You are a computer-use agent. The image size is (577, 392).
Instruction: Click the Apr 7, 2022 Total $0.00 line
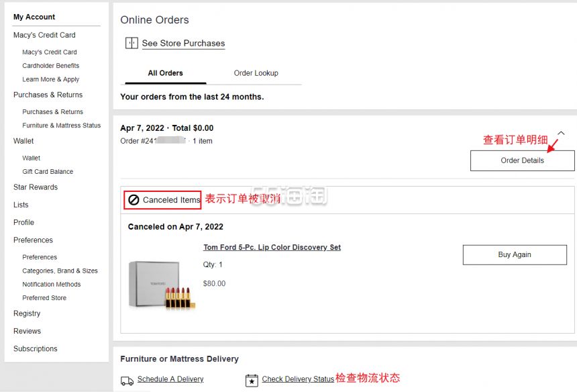[166, 128]
